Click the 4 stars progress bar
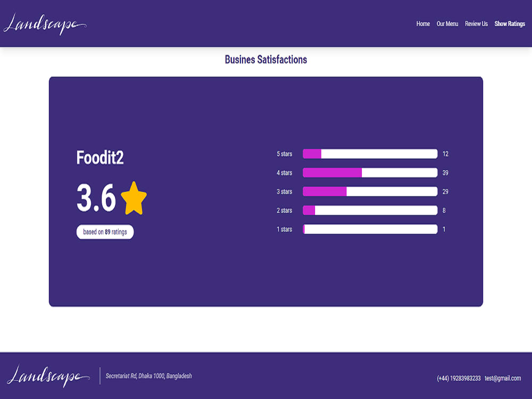The image size is (532, 399). 370,173
